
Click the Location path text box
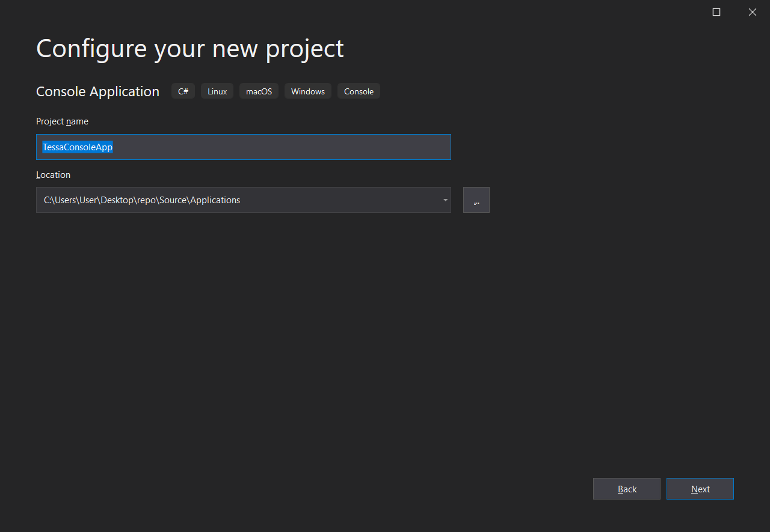coord(331,200)
